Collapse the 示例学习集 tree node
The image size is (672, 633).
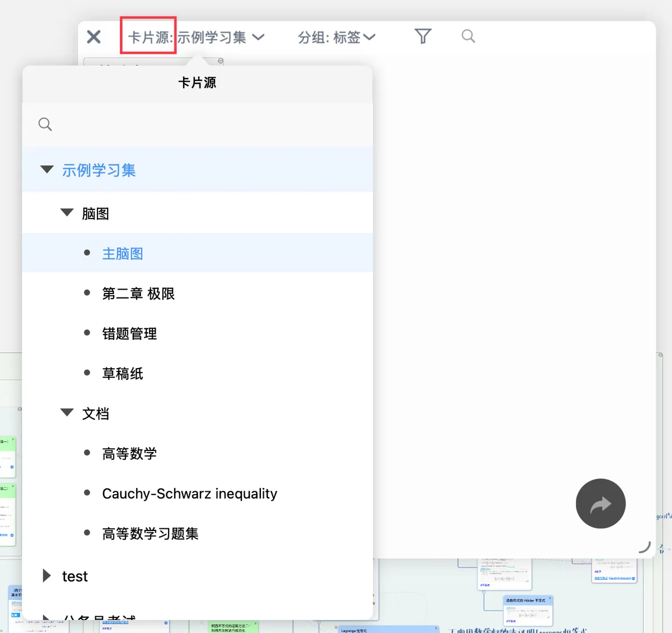pyautogui.click(x=47, y=169)
